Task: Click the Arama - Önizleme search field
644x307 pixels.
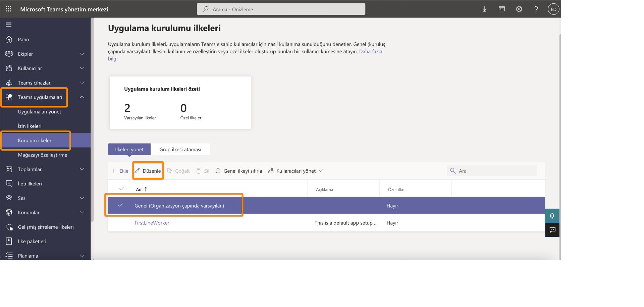Action: pos(281,9)
